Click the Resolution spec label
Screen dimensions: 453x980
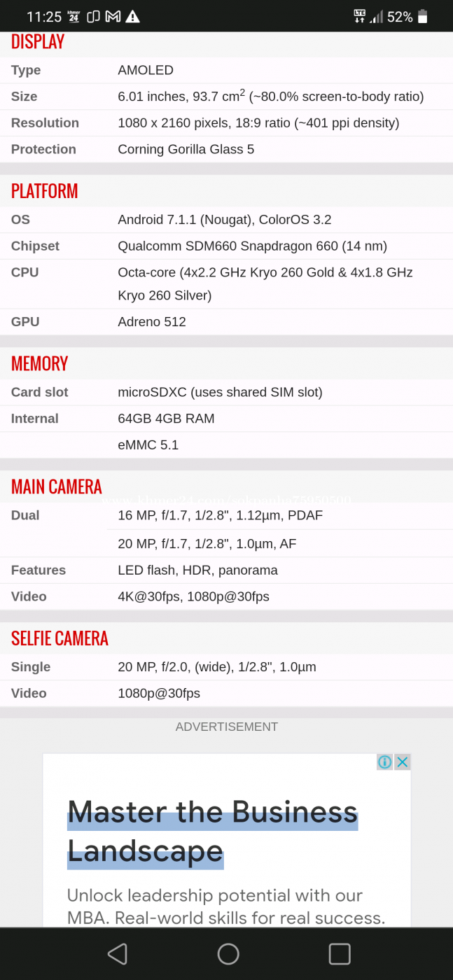click(x=45, y=122)
